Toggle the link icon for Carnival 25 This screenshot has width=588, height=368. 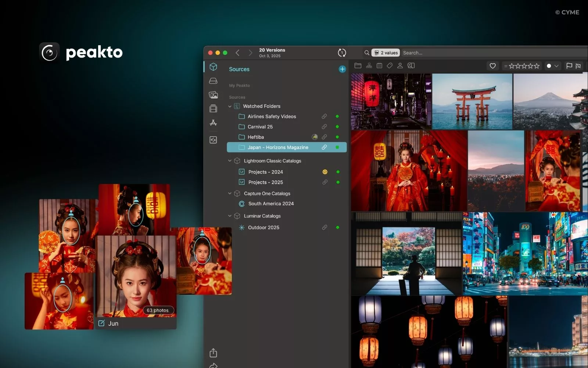click(324, 127)
